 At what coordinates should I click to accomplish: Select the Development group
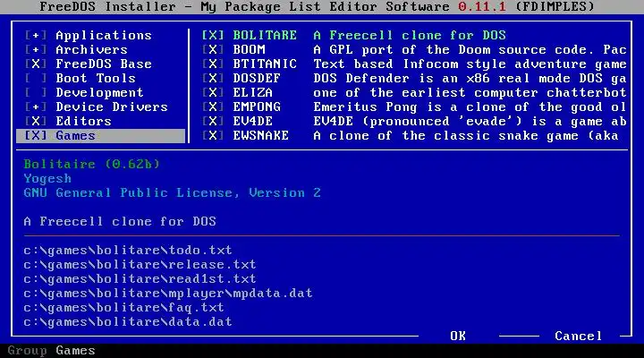100,92
